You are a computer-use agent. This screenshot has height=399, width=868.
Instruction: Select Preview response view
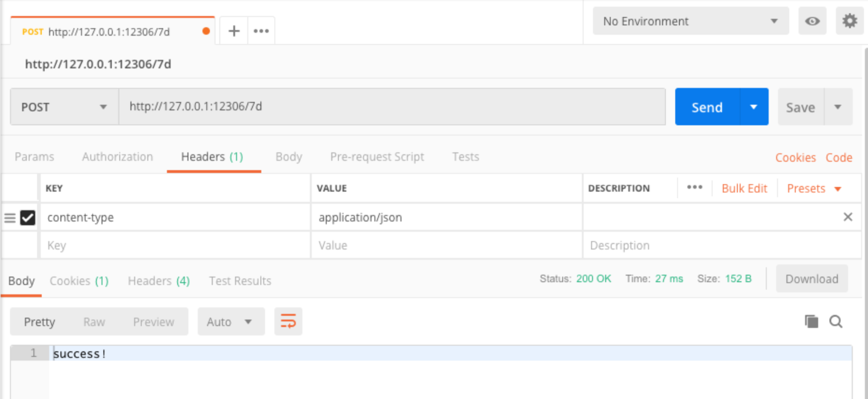153,322
